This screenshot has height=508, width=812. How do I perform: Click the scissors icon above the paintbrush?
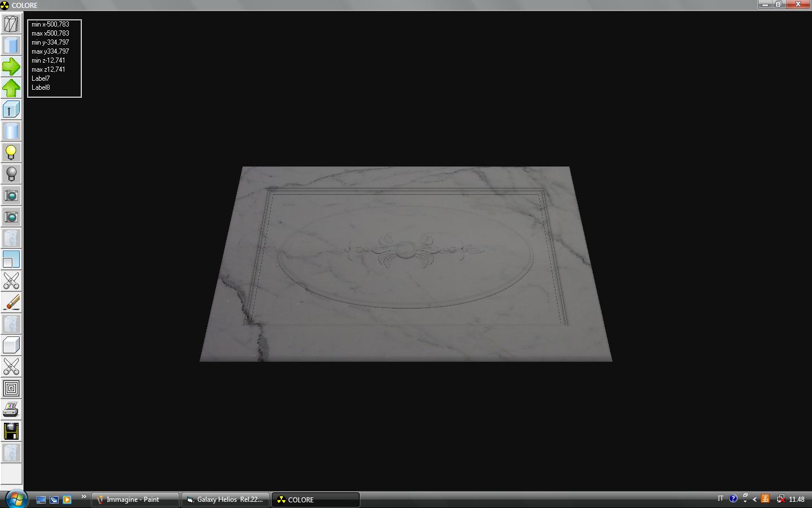[11, 281]
